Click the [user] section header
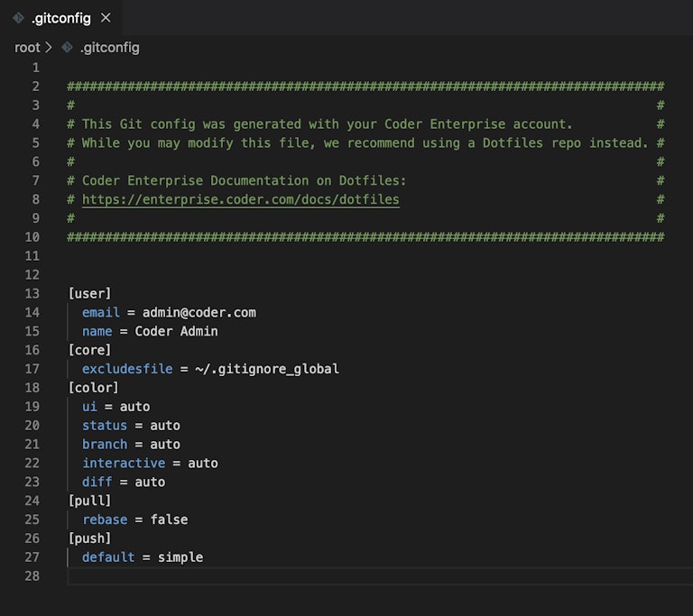The height and width of the screenshot is (616, 693). pos(89,293)
